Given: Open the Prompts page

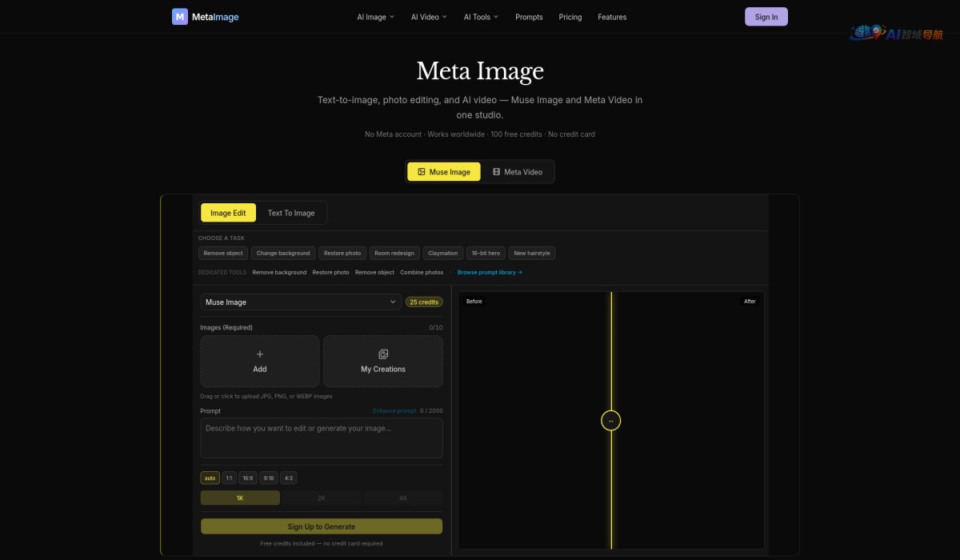Looking at the screenshot, I should 529,17.
